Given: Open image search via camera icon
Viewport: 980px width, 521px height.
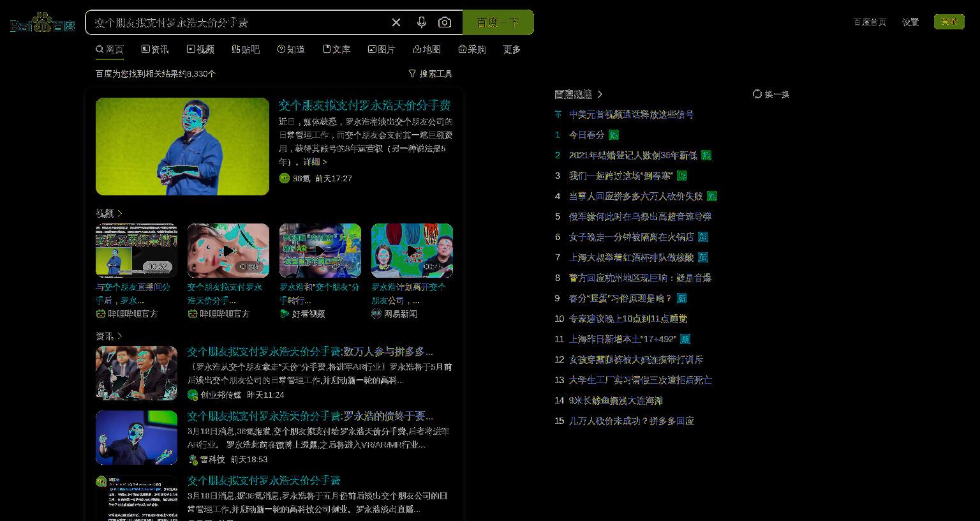Looking at the screenshot, I should tap(445, 22).
